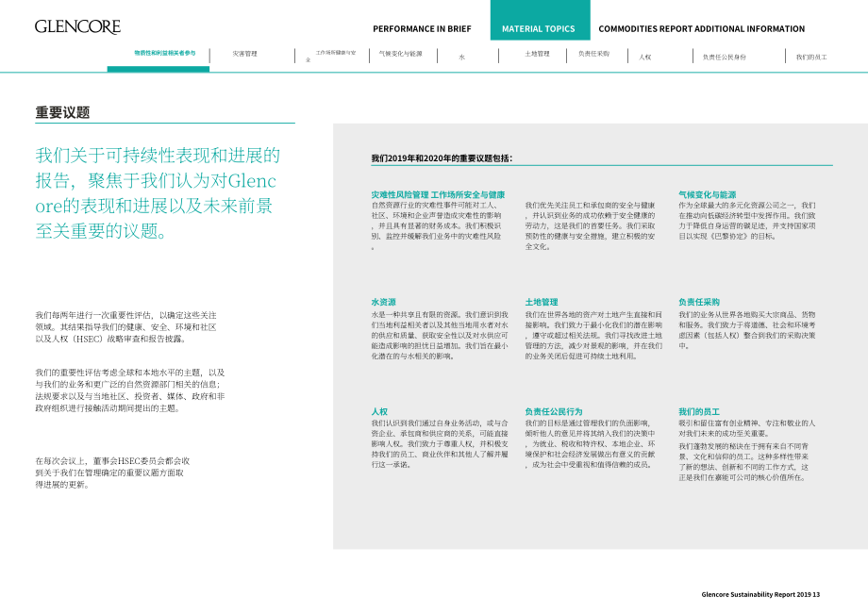This screenshot has width=868, height=614.
Task: Click the 灾难性风险管理 工作场所安全与健康 heading
Action: (438, 194)
